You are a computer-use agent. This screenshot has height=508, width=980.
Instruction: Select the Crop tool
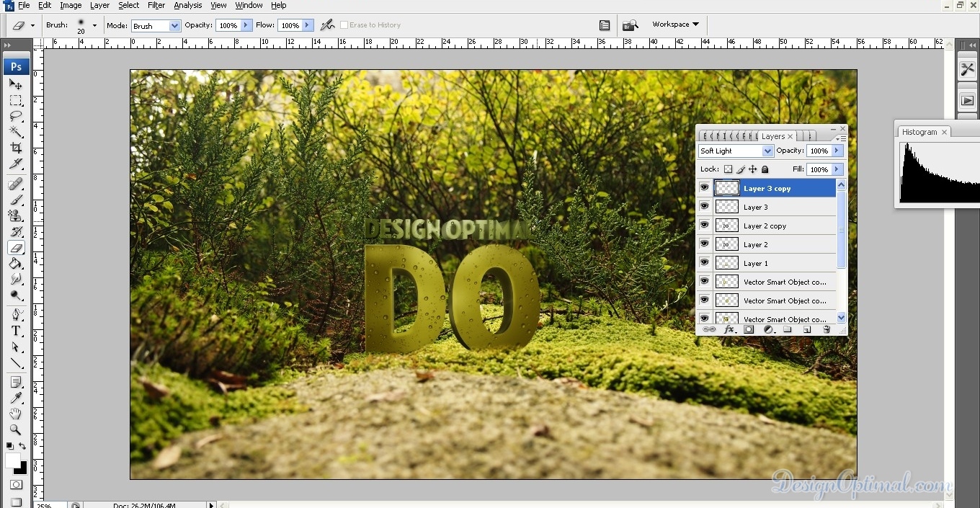click(16, 148)
